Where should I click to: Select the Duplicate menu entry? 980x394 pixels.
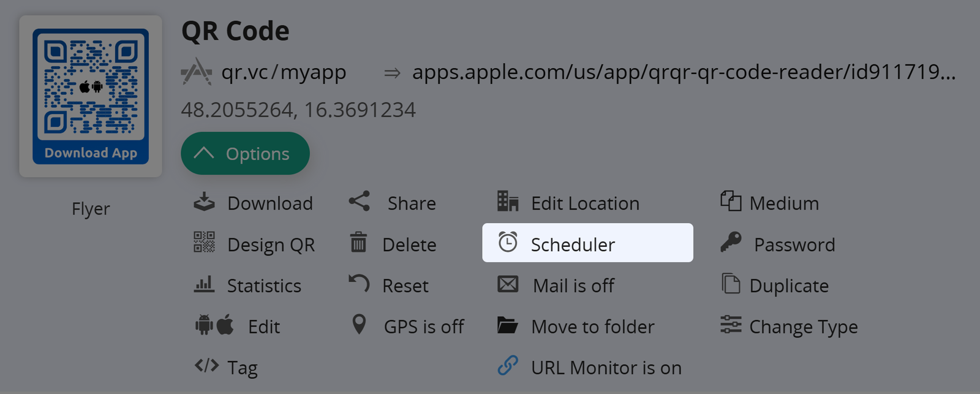788,286
